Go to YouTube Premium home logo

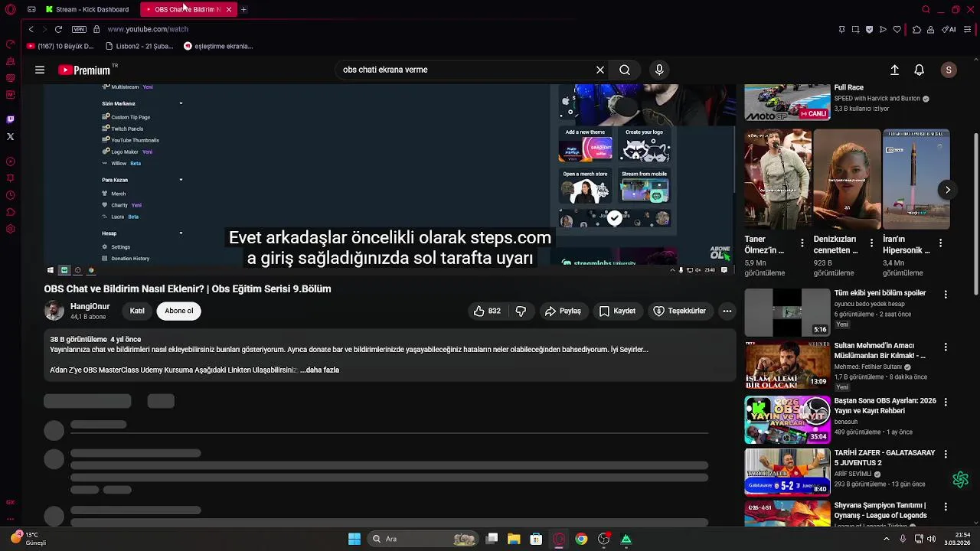click(84, 70)
